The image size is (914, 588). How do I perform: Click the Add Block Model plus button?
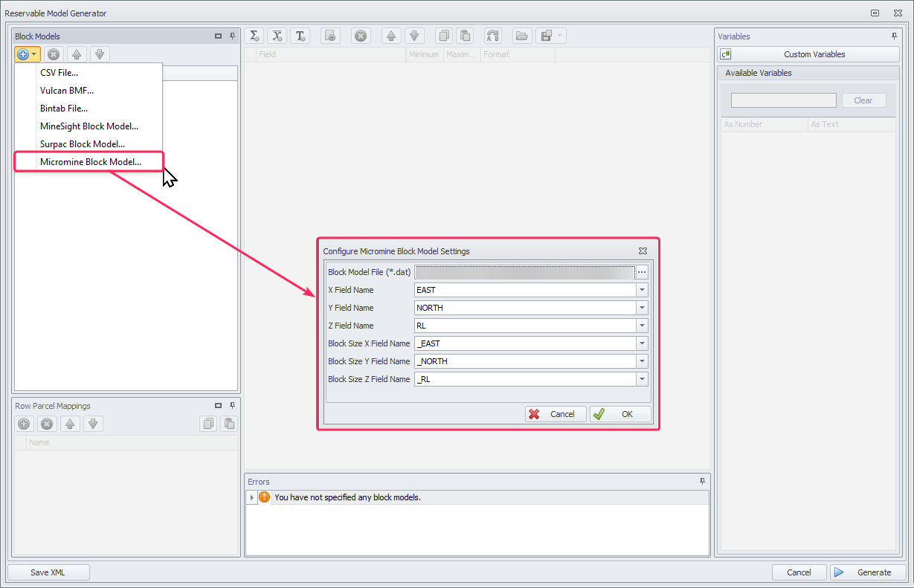coord(23,54)
